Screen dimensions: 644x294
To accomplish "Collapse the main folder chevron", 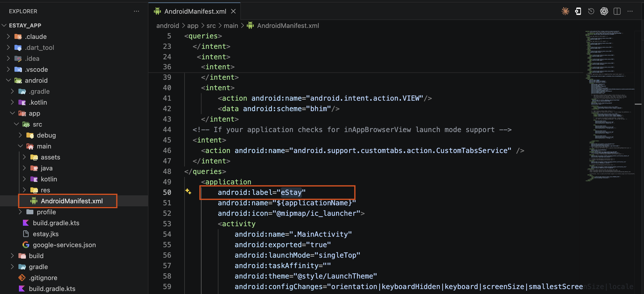I will [x=20, y=146].
